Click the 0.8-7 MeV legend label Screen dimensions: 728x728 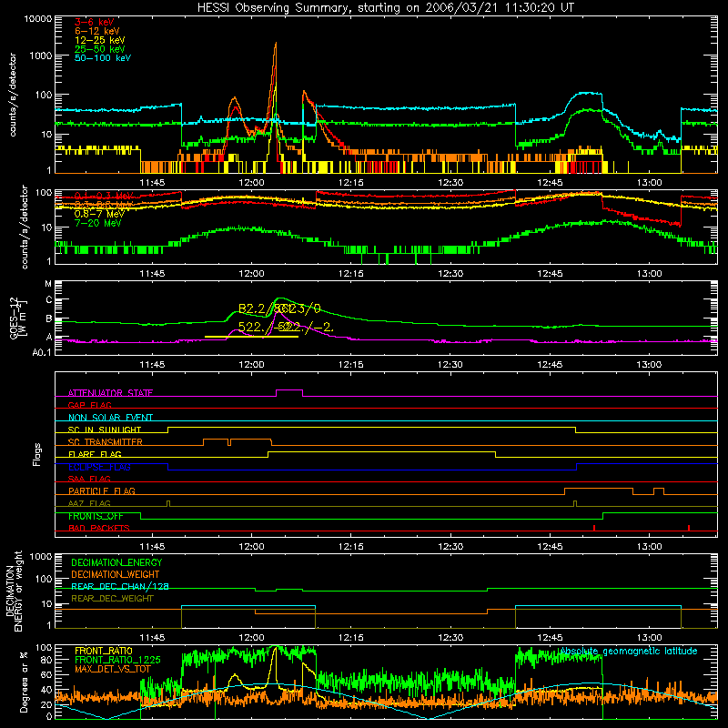click(99, 214)
